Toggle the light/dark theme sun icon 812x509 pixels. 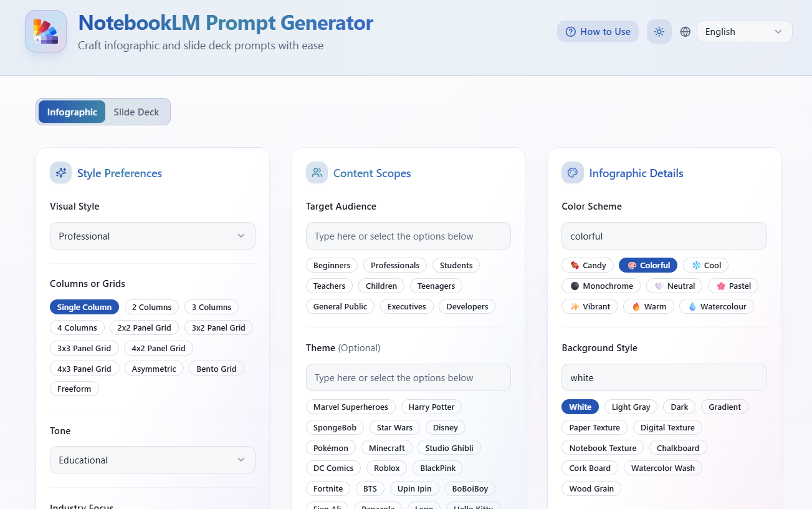pos(659,32)
